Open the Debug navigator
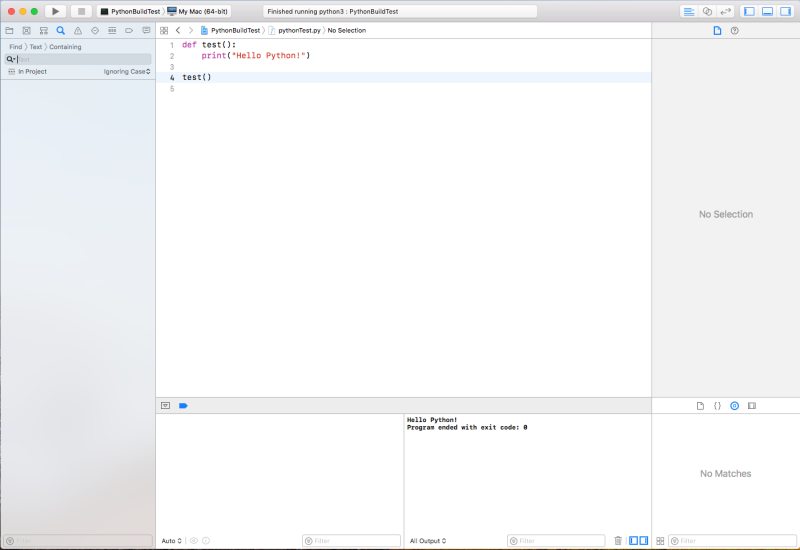The height and width of the screenshot is (550, 800). 112,31
